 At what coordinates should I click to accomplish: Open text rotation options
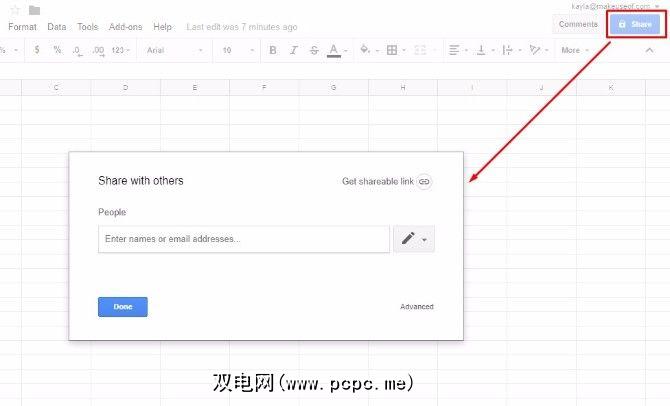(x=535, y=50)
